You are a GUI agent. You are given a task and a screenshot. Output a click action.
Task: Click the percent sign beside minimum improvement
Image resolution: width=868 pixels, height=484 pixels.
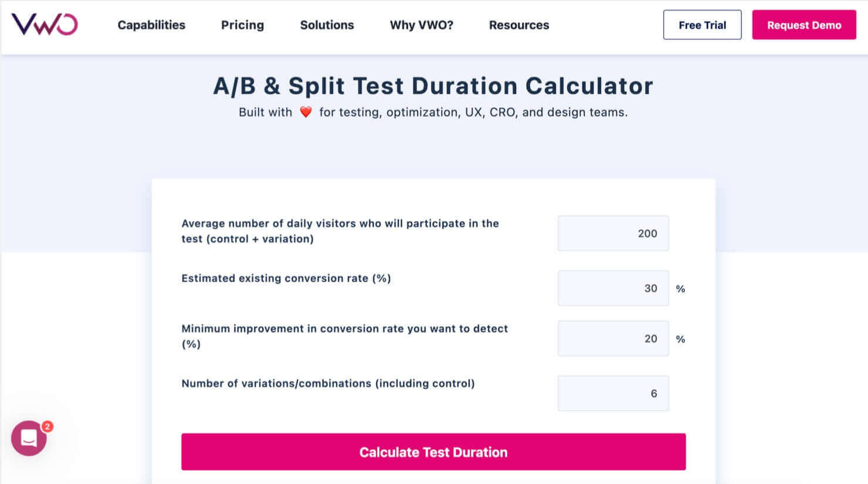680,339
